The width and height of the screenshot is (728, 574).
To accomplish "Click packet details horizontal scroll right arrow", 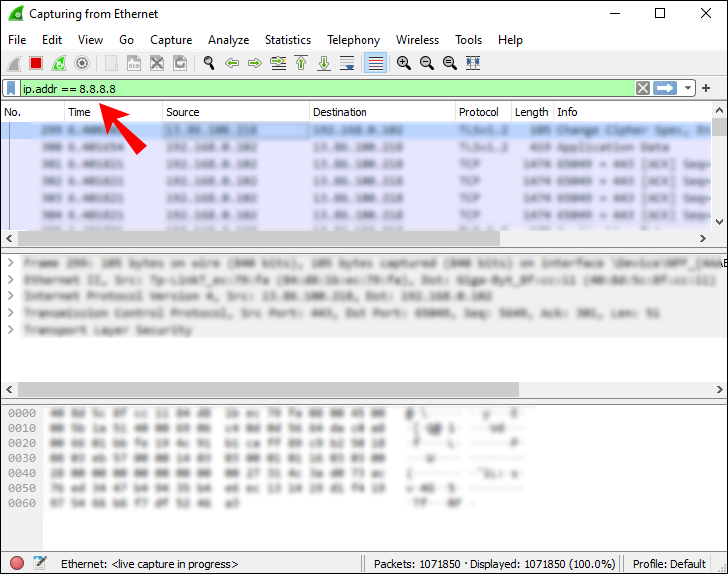I will 719,389.
